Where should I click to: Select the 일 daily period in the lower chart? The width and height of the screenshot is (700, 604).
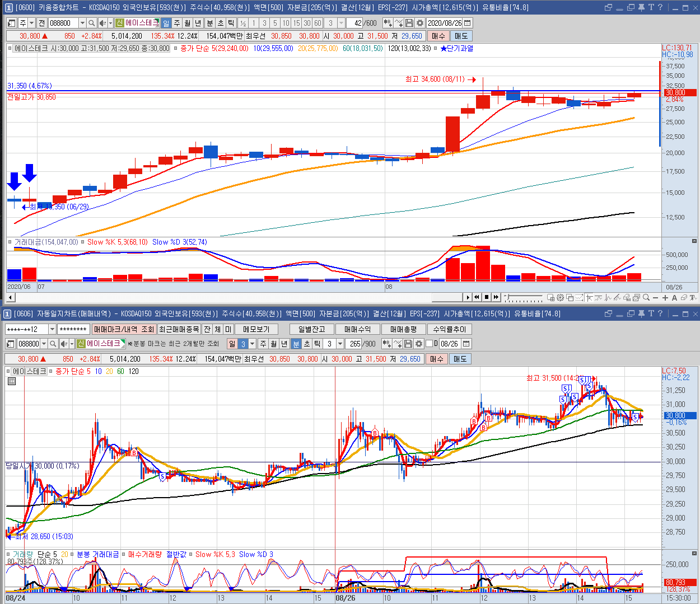coord(232,344)
